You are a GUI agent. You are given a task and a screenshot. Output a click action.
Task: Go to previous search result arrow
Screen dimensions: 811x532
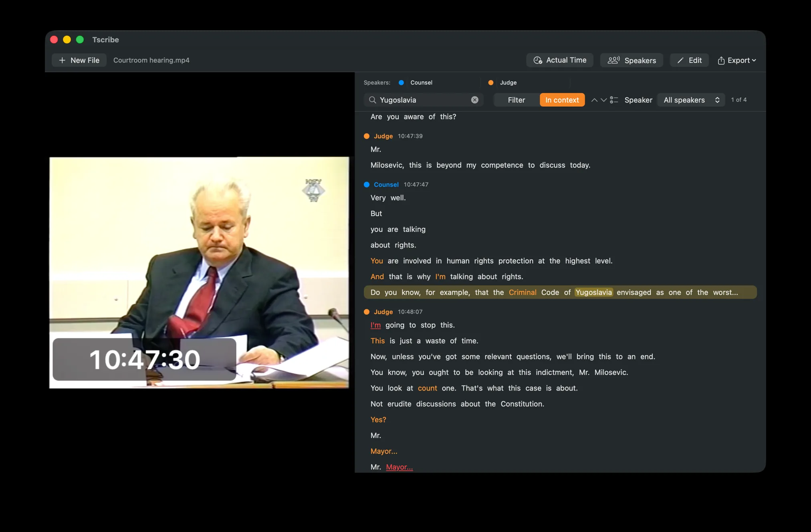pyautogui.click(x=594, y=100)
